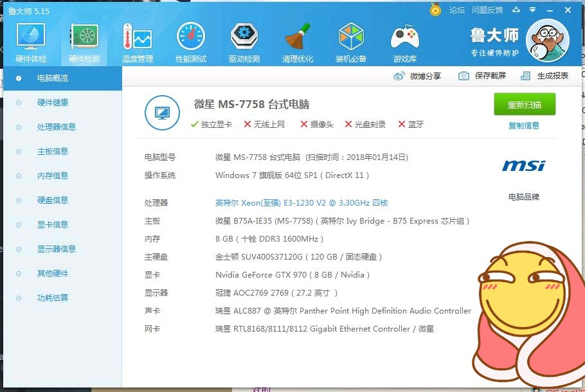The width and height of the screenshot is (585, 392).
Task: Click the 无线上网 cross mark item
Action: tap(264, 124)
